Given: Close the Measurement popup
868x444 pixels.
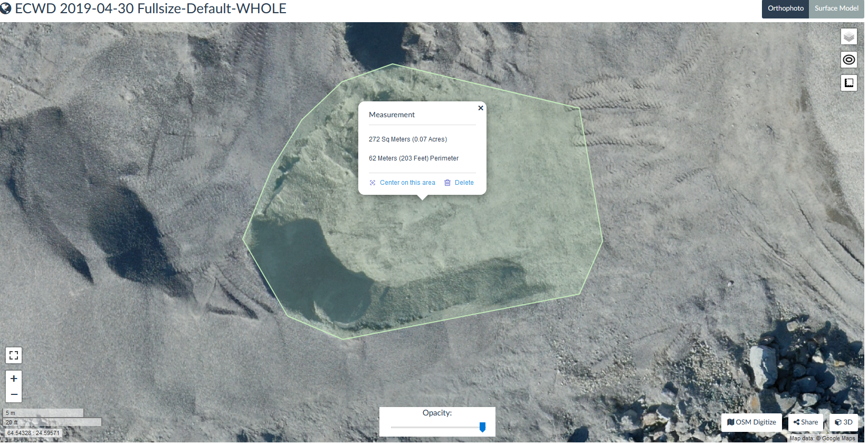Looking at the screenshot, I should 481,108.
